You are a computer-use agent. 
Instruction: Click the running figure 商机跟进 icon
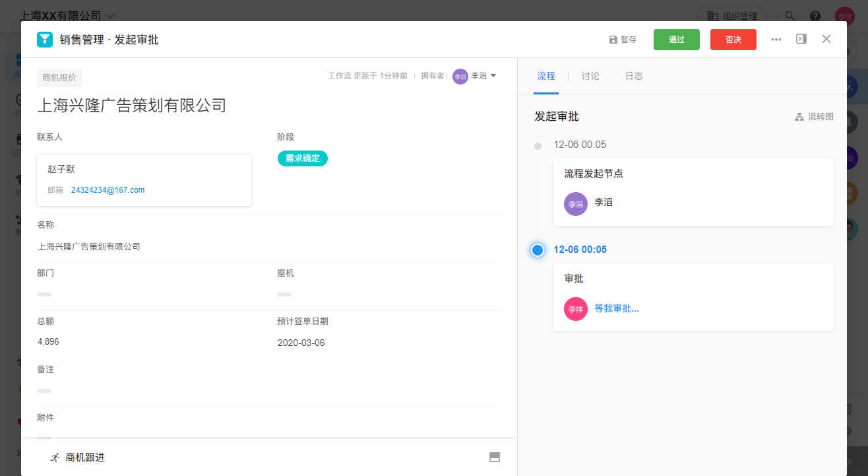(55, 458)
